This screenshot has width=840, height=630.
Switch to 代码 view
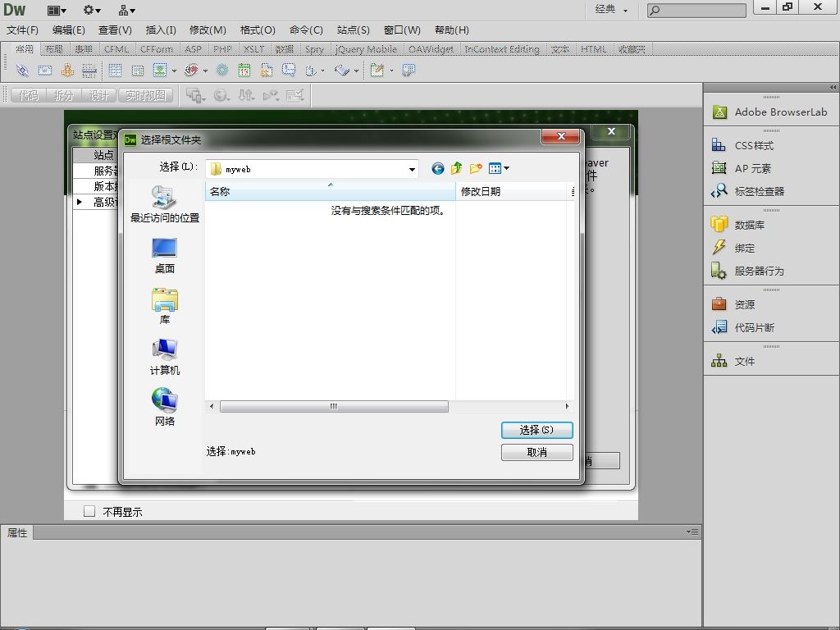tap(29, 95)
